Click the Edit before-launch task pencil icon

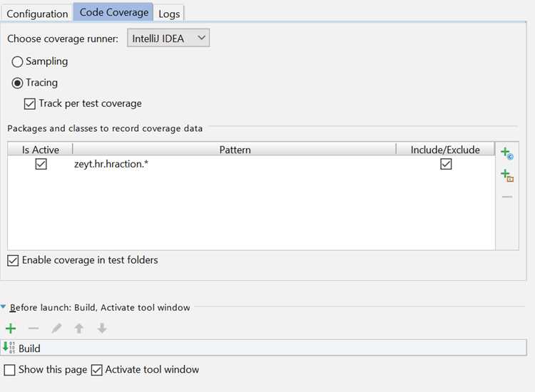click(56, 329)
